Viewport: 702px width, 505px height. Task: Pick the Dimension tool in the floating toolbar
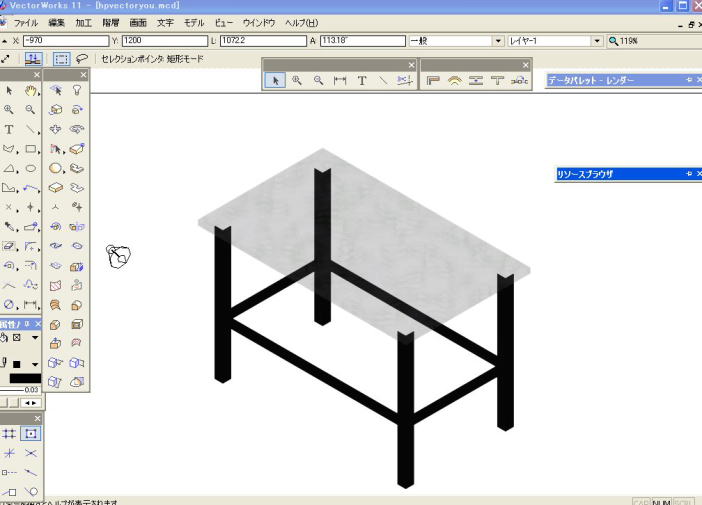click(340, 81)
